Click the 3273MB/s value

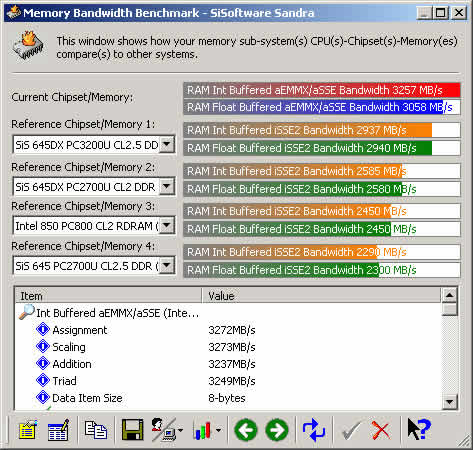(x=232, y=347)
